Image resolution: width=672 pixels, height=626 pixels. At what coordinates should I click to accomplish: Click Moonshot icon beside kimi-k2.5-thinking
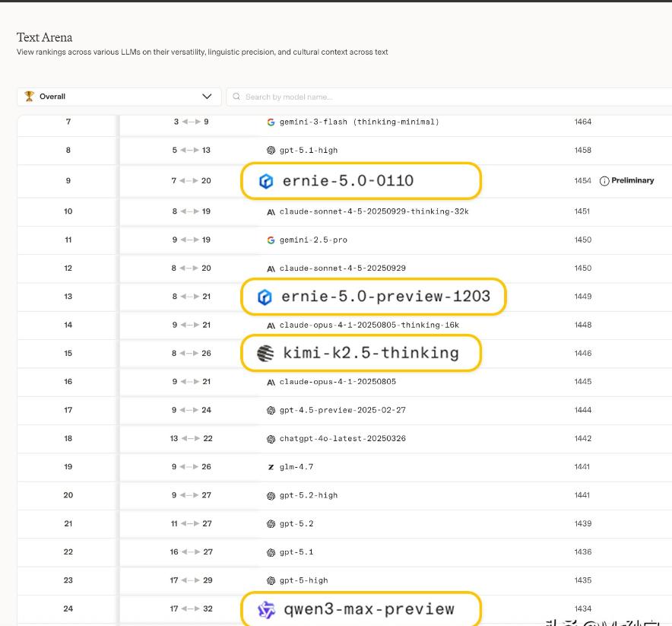pos(265,353)
